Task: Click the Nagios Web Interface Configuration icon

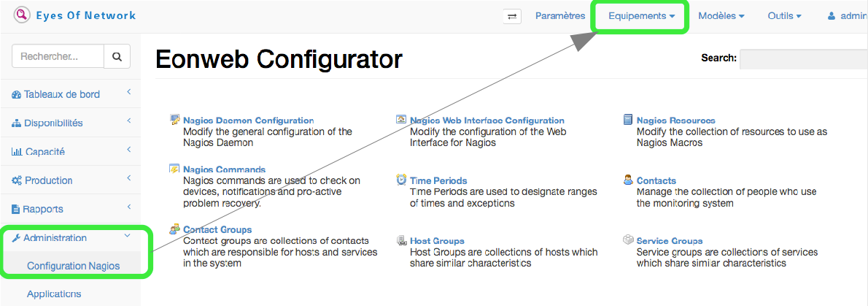Action: (401, 120)
